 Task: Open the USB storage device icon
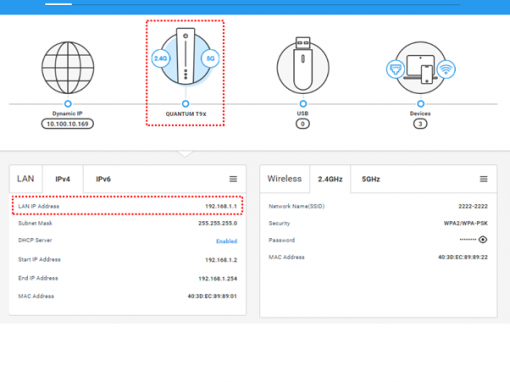pyautogui.click(x=303, y=66)
